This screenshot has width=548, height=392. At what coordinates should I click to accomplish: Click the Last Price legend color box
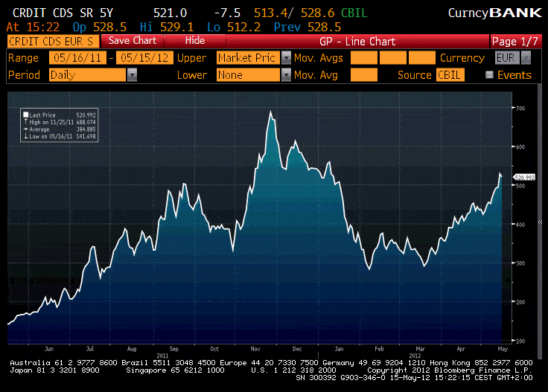coord(26,115)
